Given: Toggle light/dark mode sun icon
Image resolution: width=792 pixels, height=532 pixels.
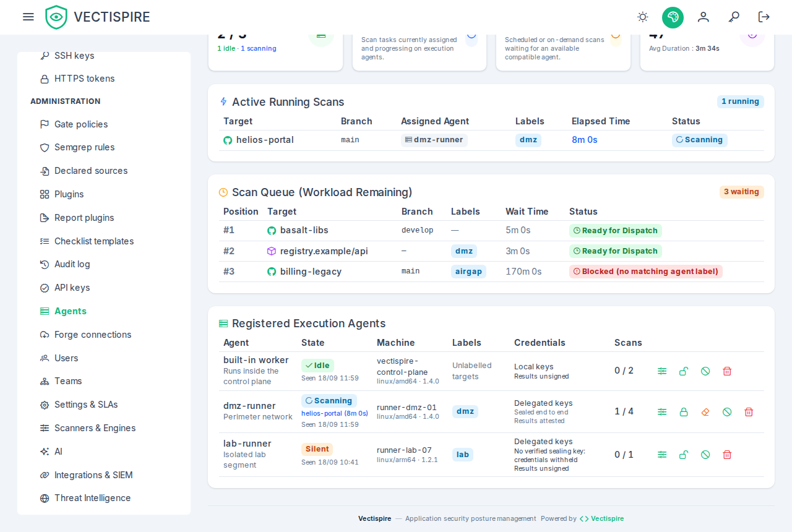Looking at the screenshot, I should point(643,17).
